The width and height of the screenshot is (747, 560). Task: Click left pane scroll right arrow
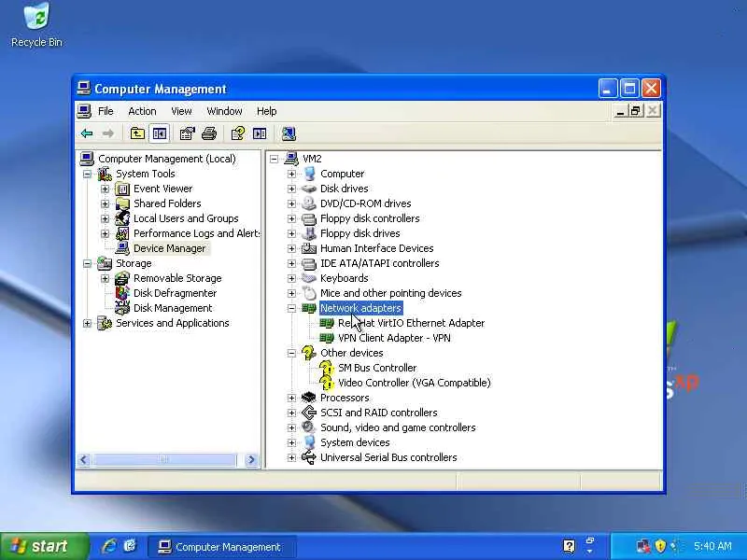[251, 460]
